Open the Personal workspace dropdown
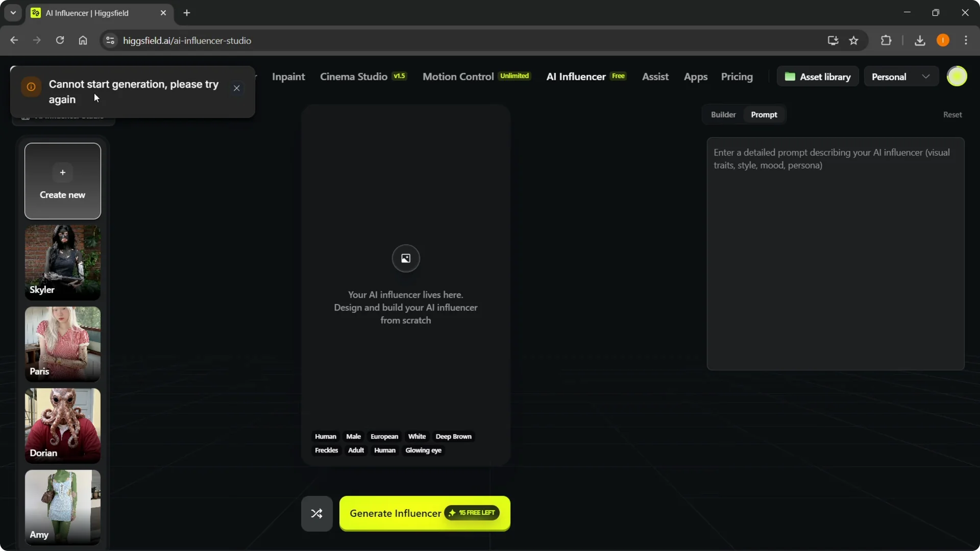The height and width of the screenshot is (551, 980). click(x=900, y=76)
